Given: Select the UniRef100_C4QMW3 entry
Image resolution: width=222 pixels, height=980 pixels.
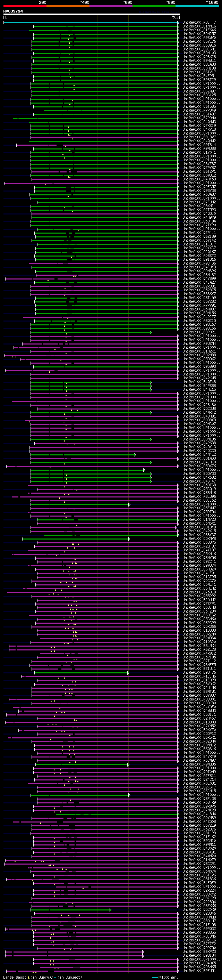Looking at the screenshot, I should coord(199,122).
